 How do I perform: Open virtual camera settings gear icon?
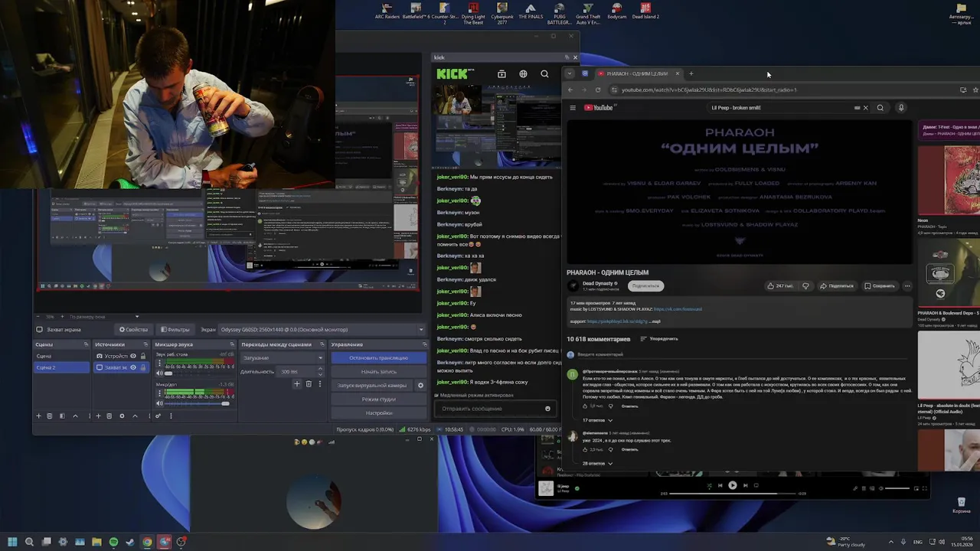(x=420, y=385)
